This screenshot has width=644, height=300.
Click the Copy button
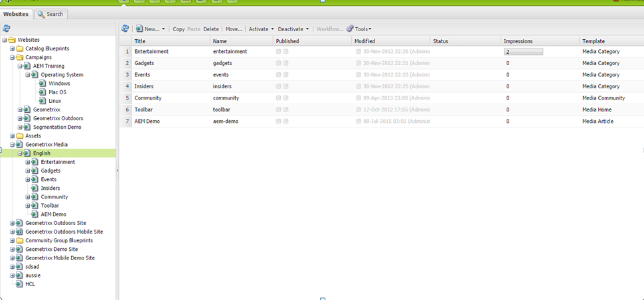[x=179, y=29]
